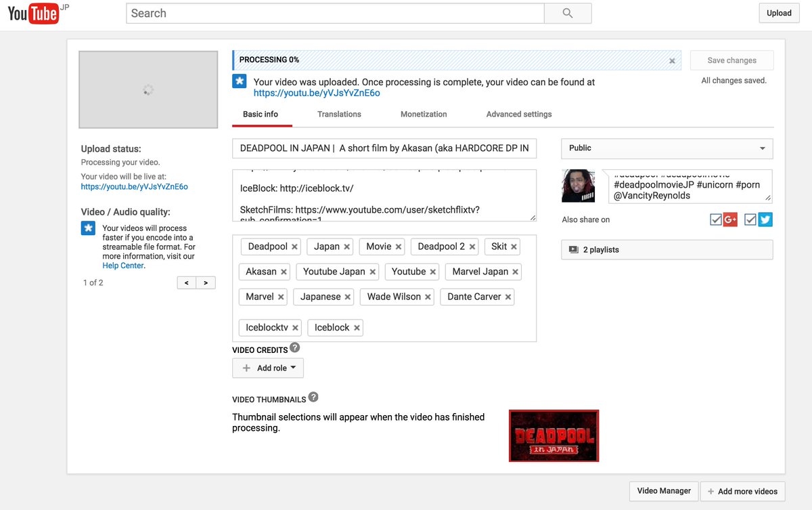Open the Help Center link

tap(123, 265)
